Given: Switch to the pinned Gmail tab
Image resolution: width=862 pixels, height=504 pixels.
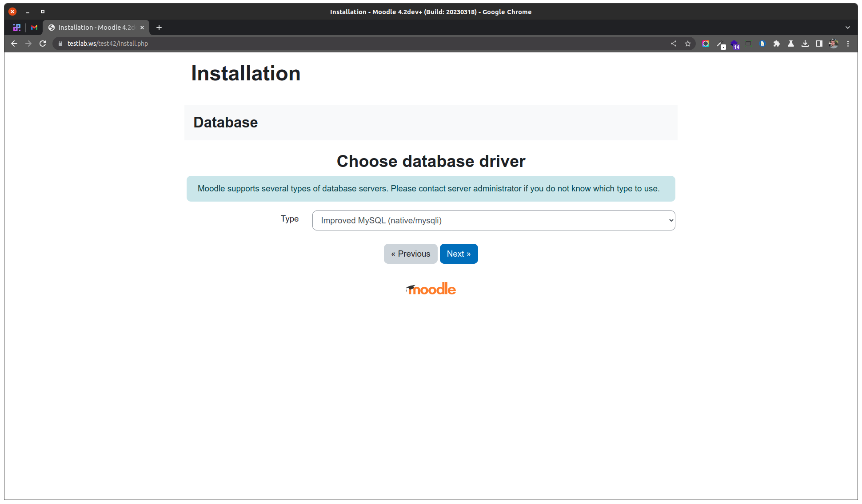Looking at the screenshot, I should [34, 28].
